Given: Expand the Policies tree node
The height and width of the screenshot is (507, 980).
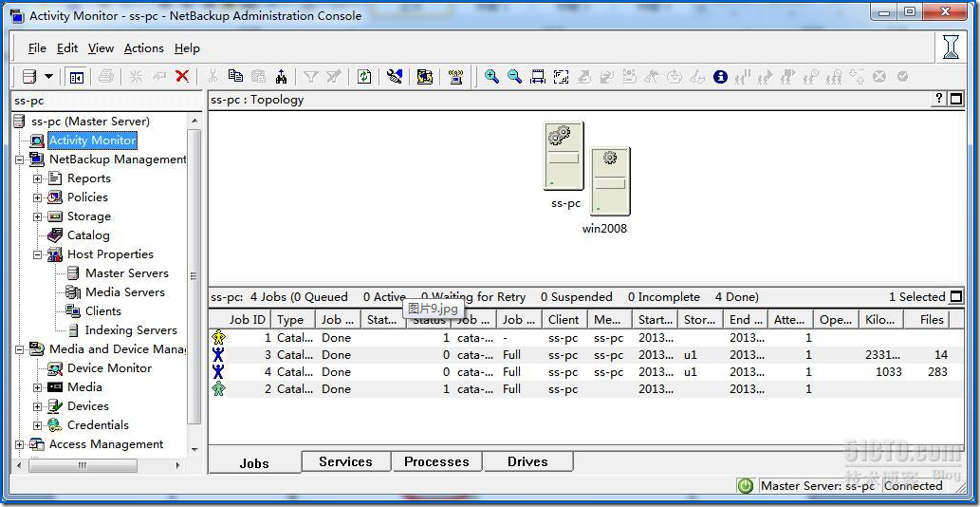Looking at the screenshot, I should tap(38, 197).
